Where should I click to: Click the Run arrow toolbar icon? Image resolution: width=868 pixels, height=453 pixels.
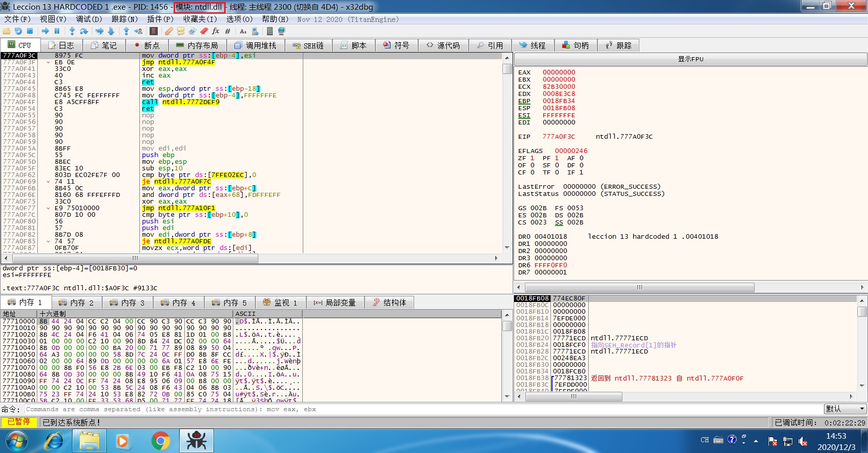pos(45,31)
